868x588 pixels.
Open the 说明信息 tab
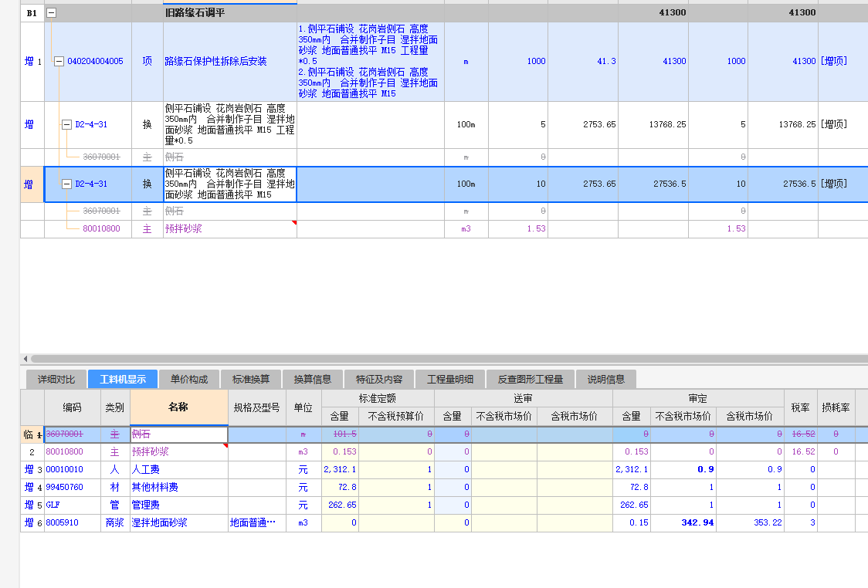click(606, 379)
